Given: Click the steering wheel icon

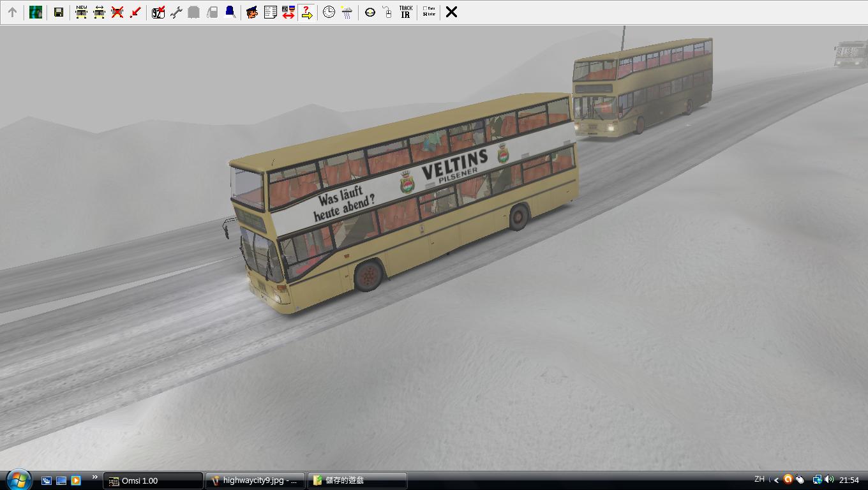Looking at the screenshot, I should tap(370, 12).
